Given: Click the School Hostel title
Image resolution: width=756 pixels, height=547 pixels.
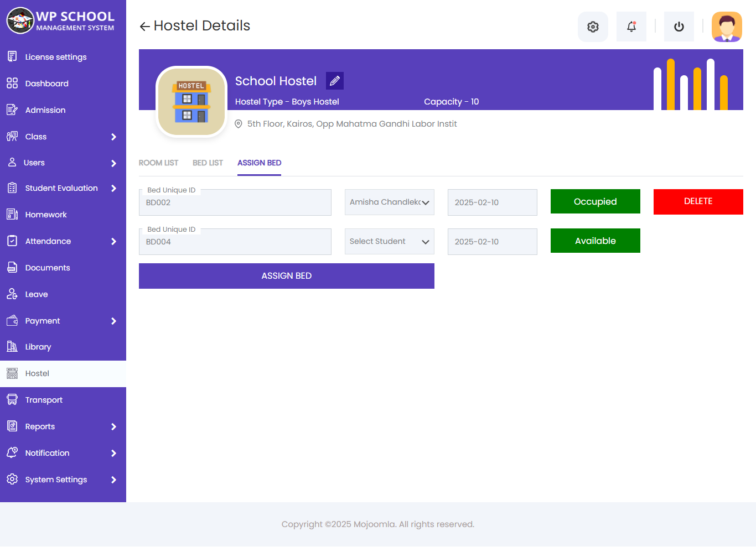Looking at the screenshot, I should pos(276,81).
